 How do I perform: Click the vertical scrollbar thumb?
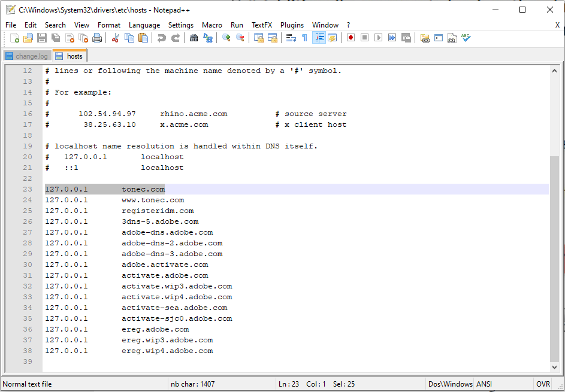[554, 259]
